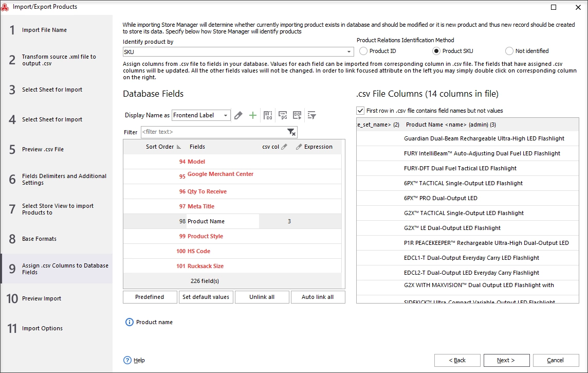Click the Product Name <name> (admin) (3) column header

490,125
